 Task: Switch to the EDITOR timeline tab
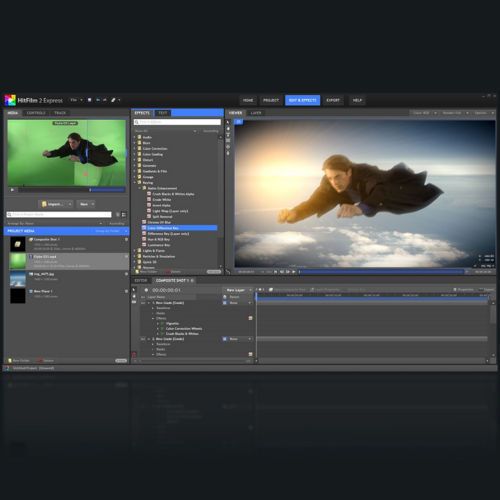141,280
